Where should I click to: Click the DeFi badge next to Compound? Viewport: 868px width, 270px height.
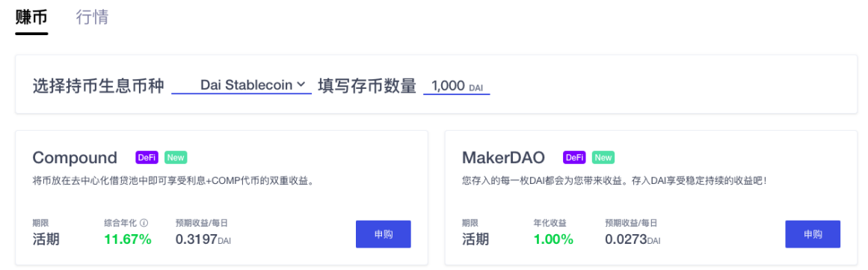pos(147,158)
